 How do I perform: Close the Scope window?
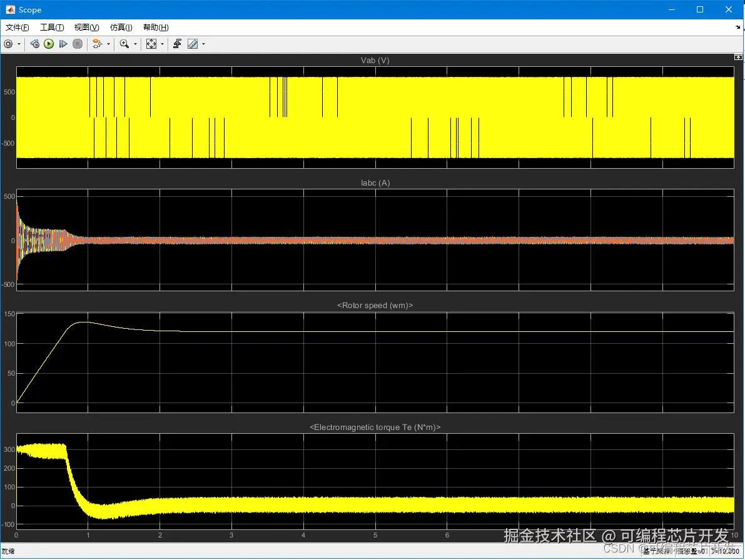[x=729, y=9]
